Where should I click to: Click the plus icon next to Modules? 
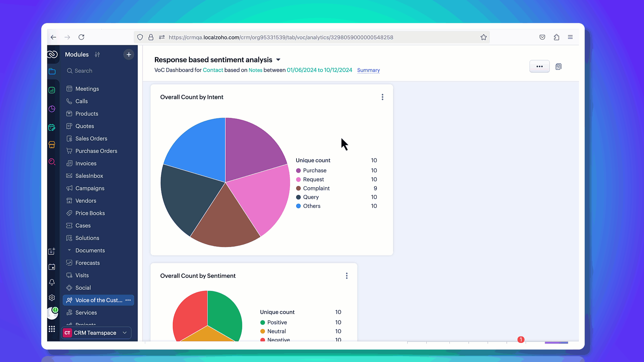click(x=128, y=55)
